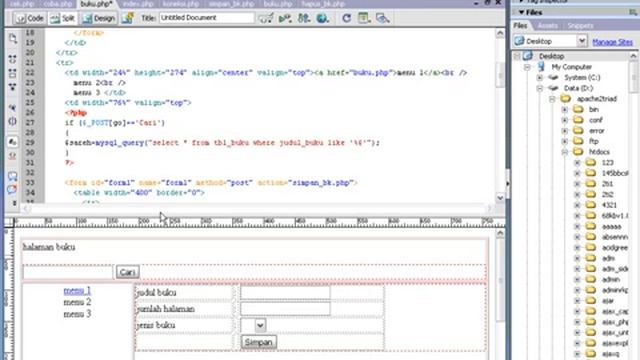This screenshot has width=640, height=360.
Task: Open the koneksi.php document tab
Action: click(x=180, y=4)
